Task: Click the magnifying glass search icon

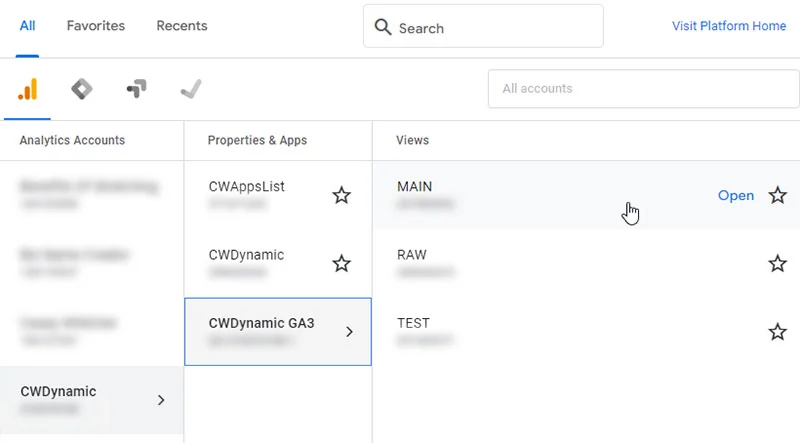Action: (x=383, y=28)
